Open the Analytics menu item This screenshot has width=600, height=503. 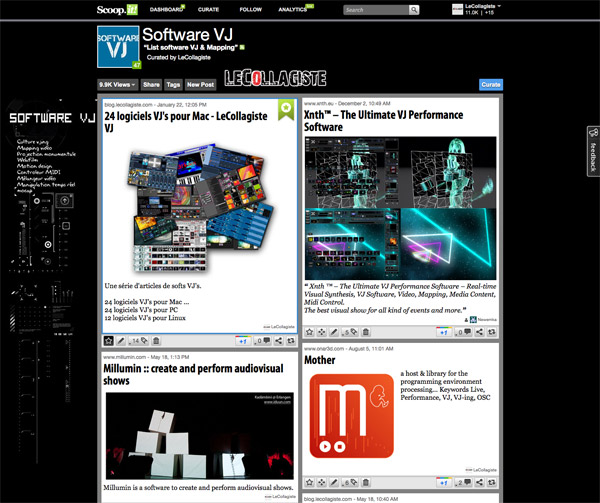coord(295,10)
